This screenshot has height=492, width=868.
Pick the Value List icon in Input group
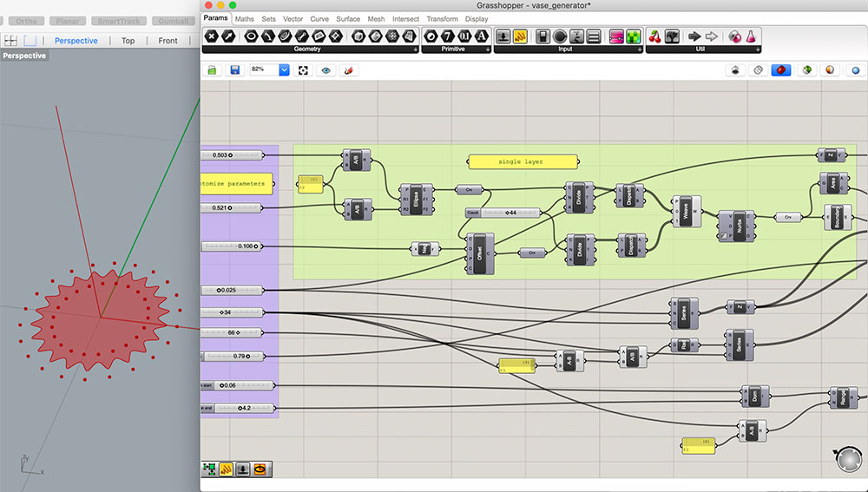(594, 36)
